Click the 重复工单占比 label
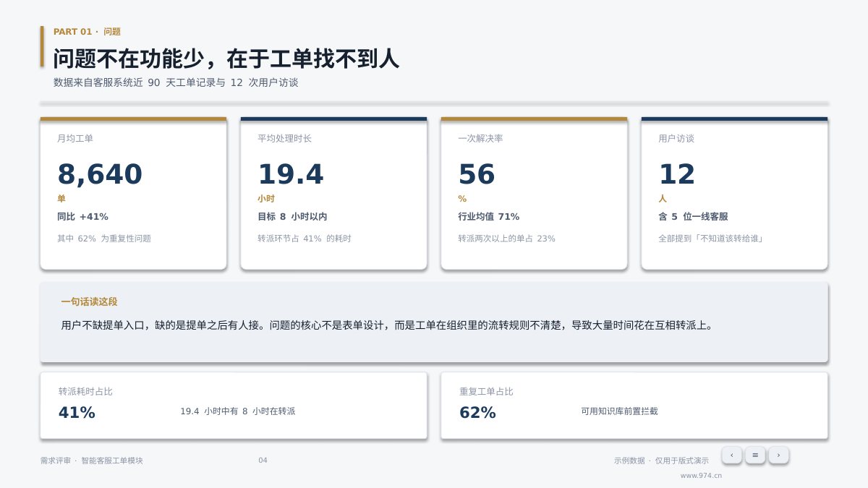868x488 pixels. (x=486, y=392)
